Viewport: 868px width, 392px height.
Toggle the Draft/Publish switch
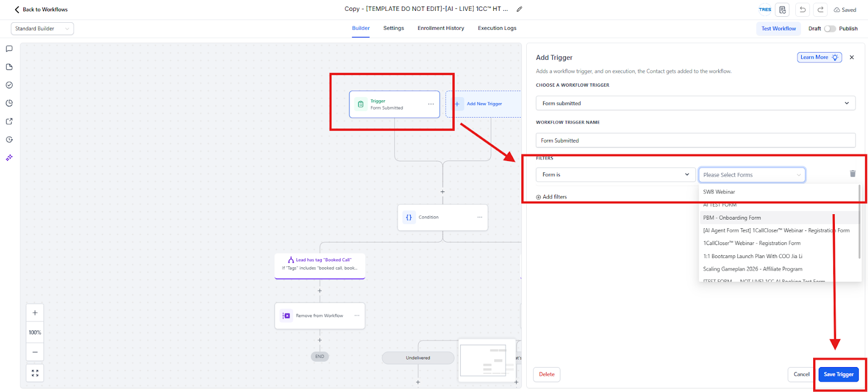(830, 29)
